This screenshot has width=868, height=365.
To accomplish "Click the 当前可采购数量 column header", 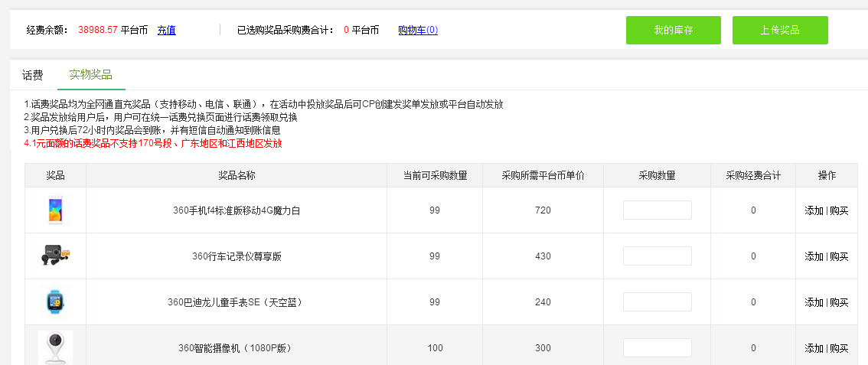I will (x=435, y=176).
